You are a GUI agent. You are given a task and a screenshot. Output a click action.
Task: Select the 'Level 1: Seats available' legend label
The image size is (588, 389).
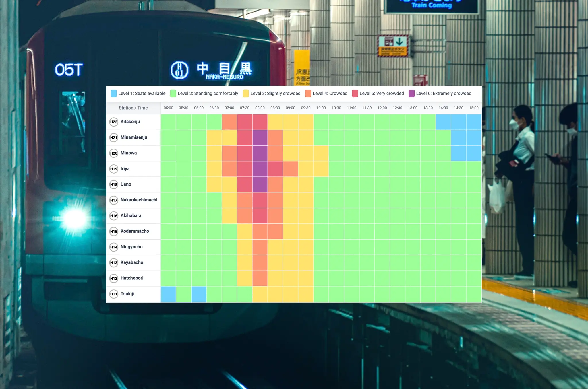point(142,93)
